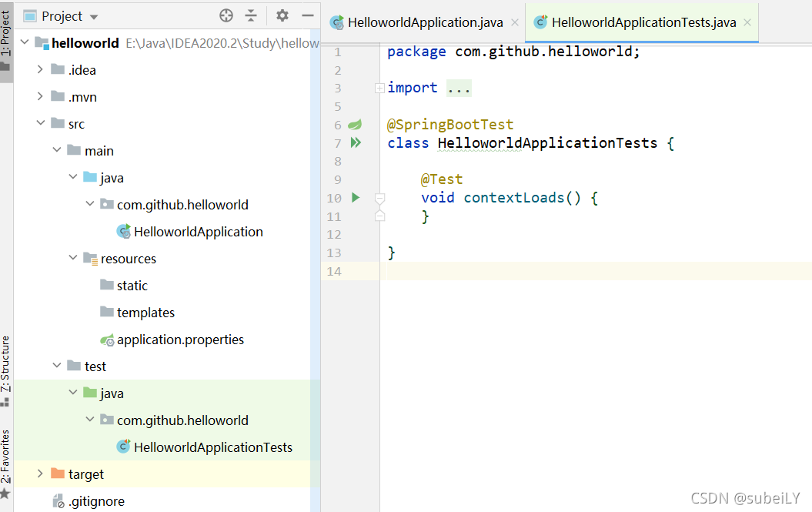Click the 1: Project side tab

[x=5, y=34]
